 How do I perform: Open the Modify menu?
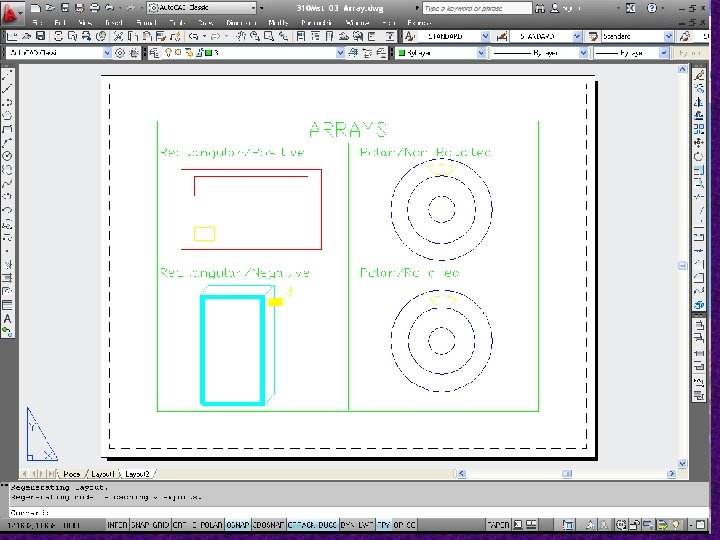click(x=278, y=22)
